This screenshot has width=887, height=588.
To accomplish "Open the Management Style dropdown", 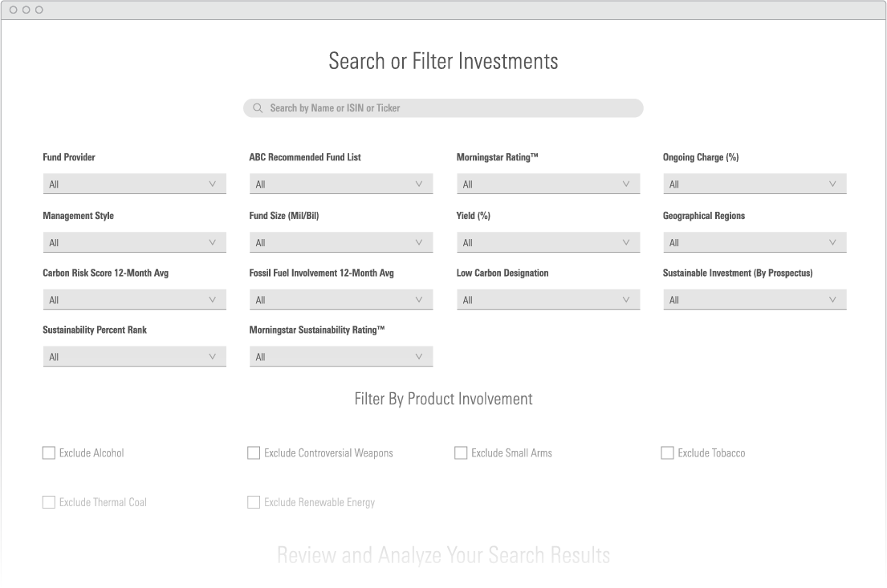I will [134, 242].
